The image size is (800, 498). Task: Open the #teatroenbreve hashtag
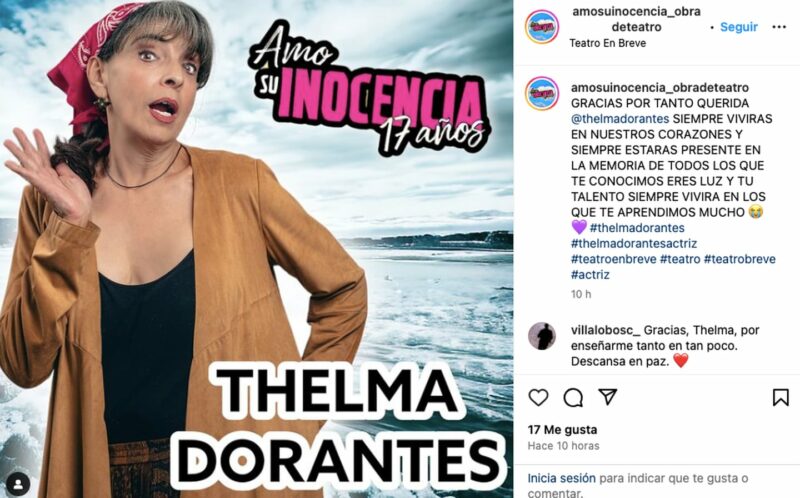coord(613,259)
